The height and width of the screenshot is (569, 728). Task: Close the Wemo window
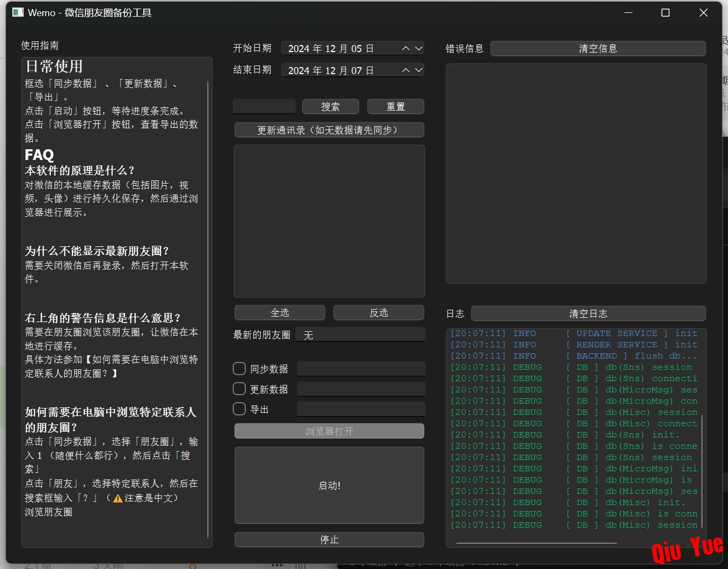(703, 12)
